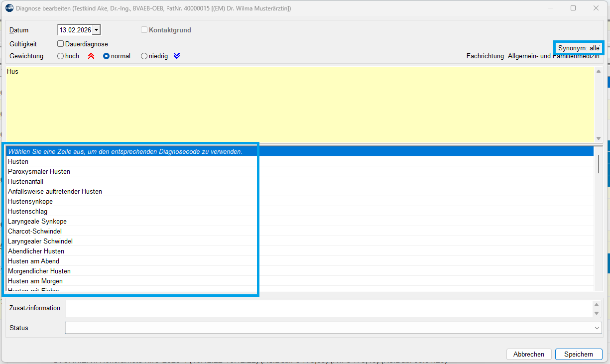Pick Paroxysmaler Husten from the suggestions
This screenshot has height=364, width=610.
[39, 172]
